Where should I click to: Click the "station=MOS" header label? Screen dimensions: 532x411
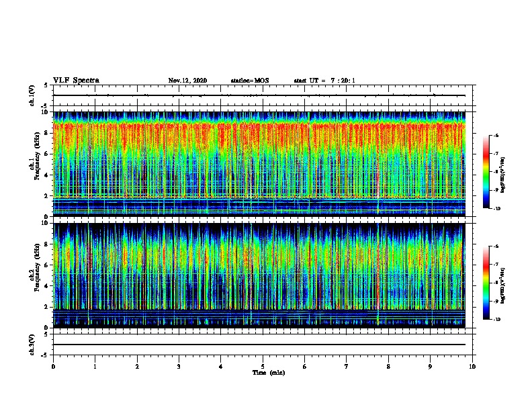(x=250, y=81)
